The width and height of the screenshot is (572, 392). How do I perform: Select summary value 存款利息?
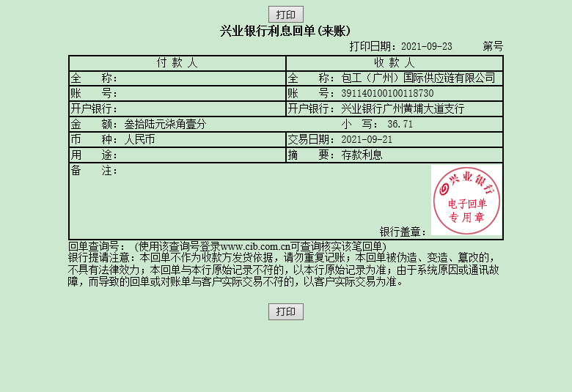coord(362,155)
